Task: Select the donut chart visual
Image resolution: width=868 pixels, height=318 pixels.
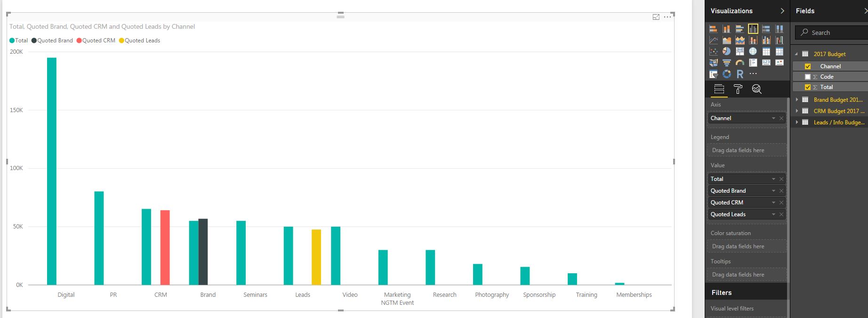Action: 727,74
